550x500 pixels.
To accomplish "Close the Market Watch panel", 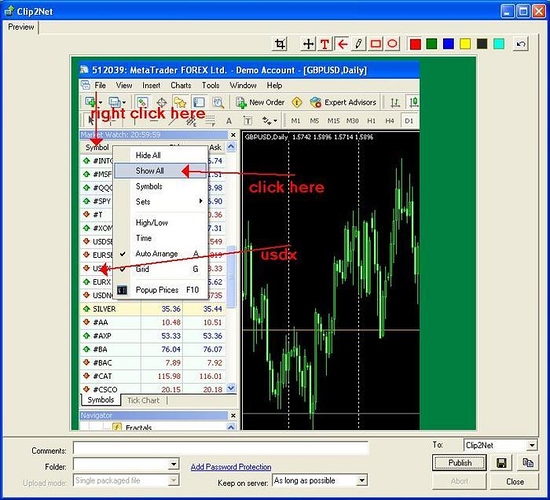I will pyautogui.click(x=233, y=135).
